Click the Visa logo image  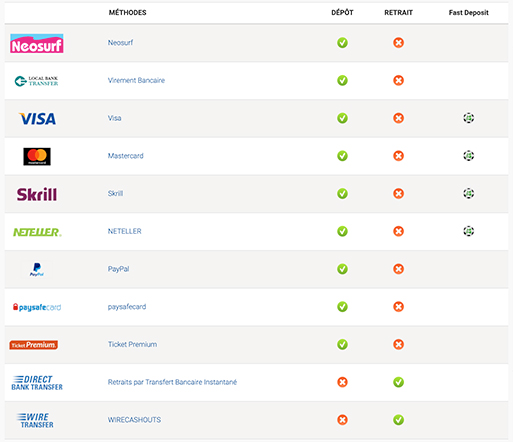tap(37, 119)
